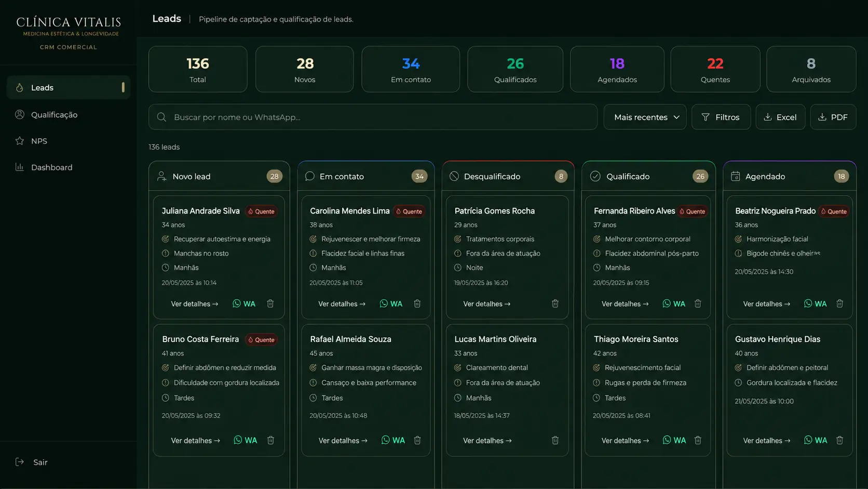View details of Lucas Martins Oliveira
Screen dimensions: 868x489
tap(487, 440)
